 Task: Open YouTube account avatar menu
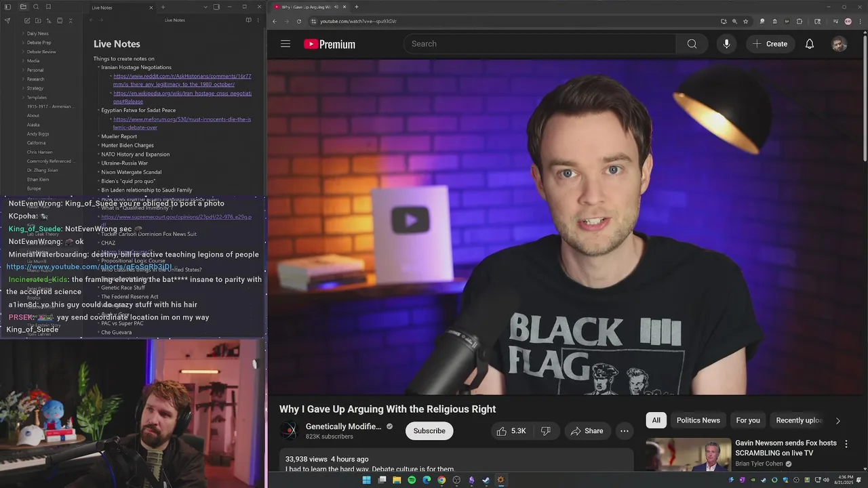coord(840,44)
